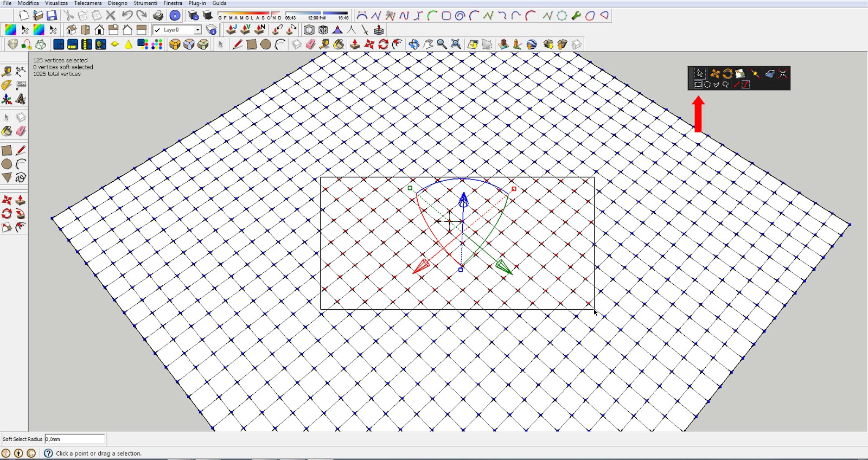
Task: Select the Rectangle tool in side toolbar
Action: 7,150
